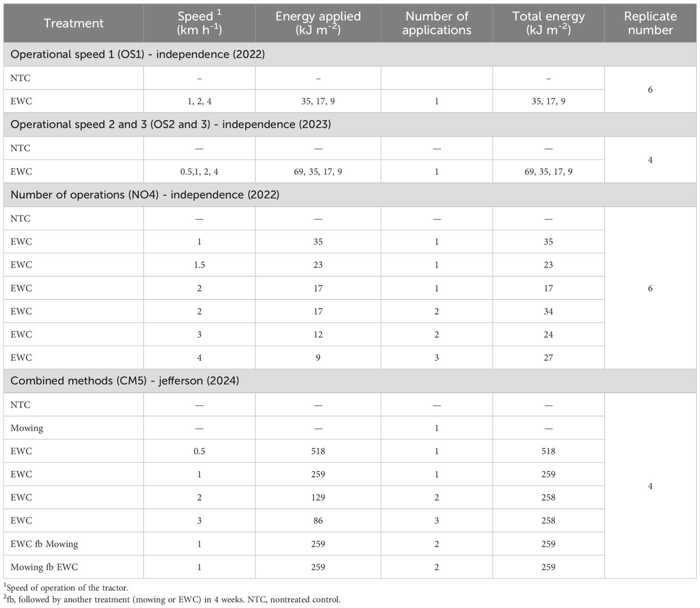The image size is (700, 608).
Task: Click the energy applied cell reading 86
Action: coord(318,521)
